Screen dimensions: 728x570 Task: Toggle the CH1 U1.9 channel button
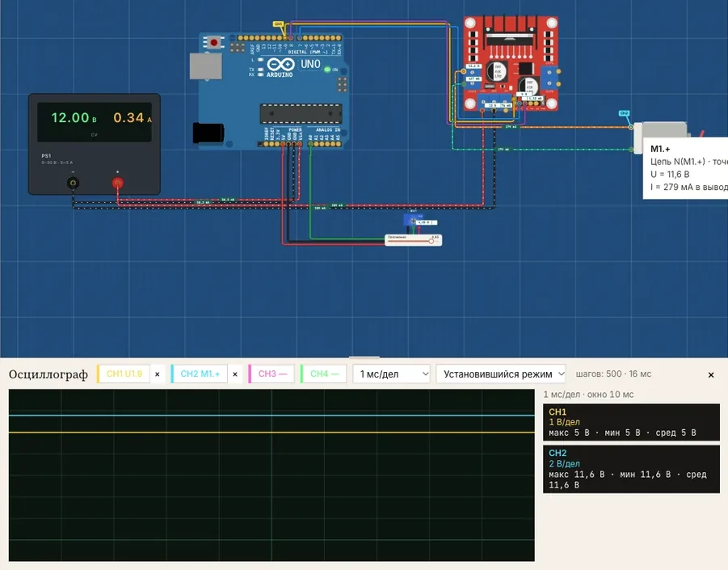(124, 374)
